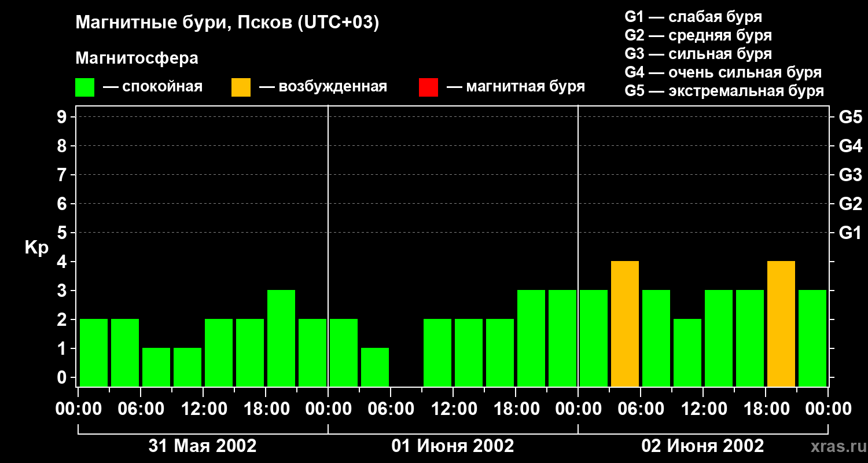
Task: Click '18:00' time label under 31 Мая
Action: 266,409
